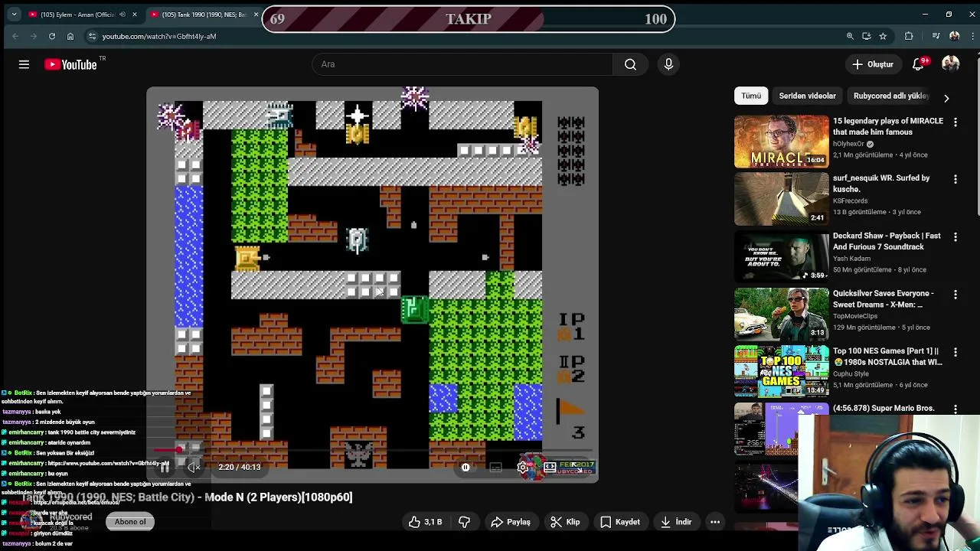Bookmark this page with the star
This screenshot has height=551, width=980.
883,36
